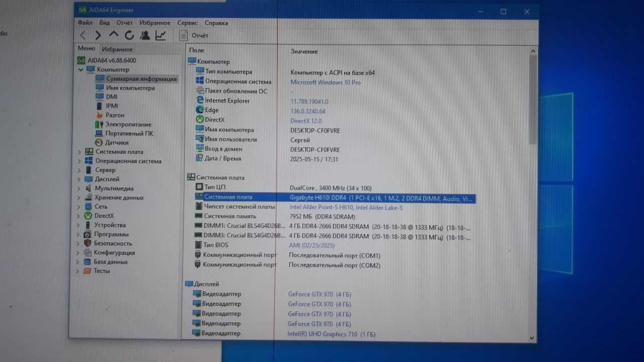Expand the Системная плата tree node
This screenshot has width=644, height=362.
coord(79,152)
